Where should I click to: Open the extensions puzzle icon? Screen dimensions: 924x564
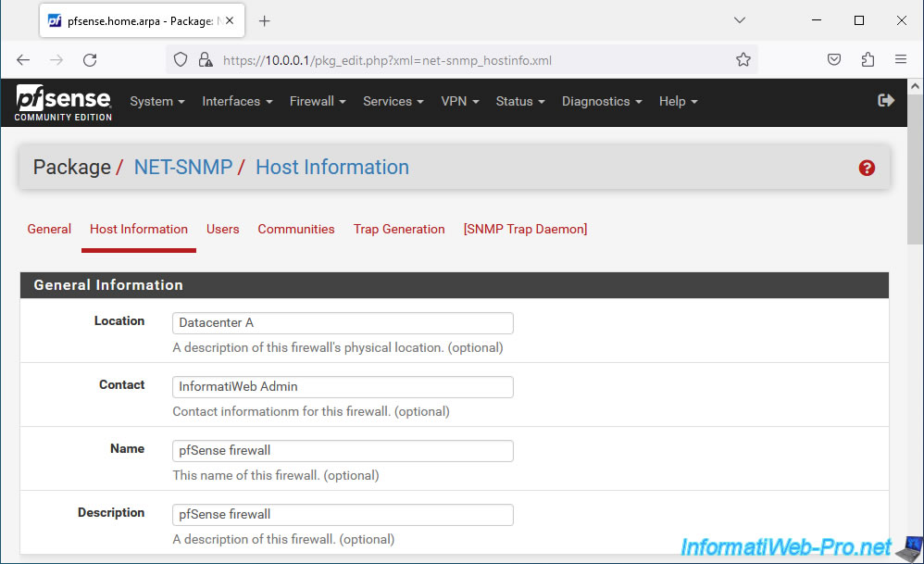[868, 59]
